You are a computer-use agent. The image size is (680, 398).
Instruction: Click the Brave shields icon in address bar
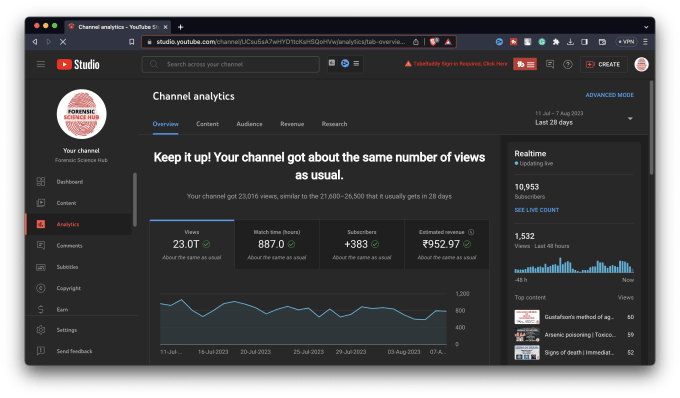point(433,42)
